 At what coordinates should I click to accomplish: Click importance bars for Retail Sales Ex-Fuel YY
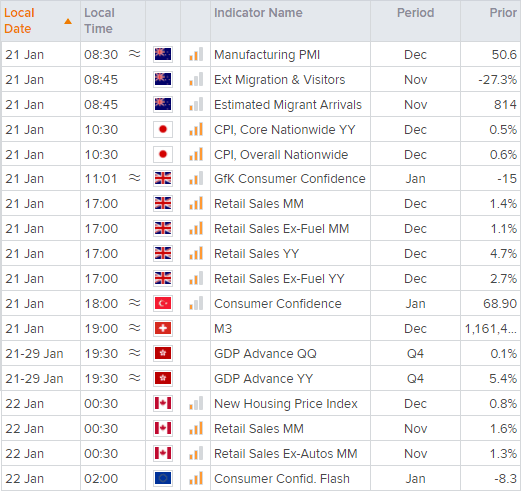click(196, 278)
